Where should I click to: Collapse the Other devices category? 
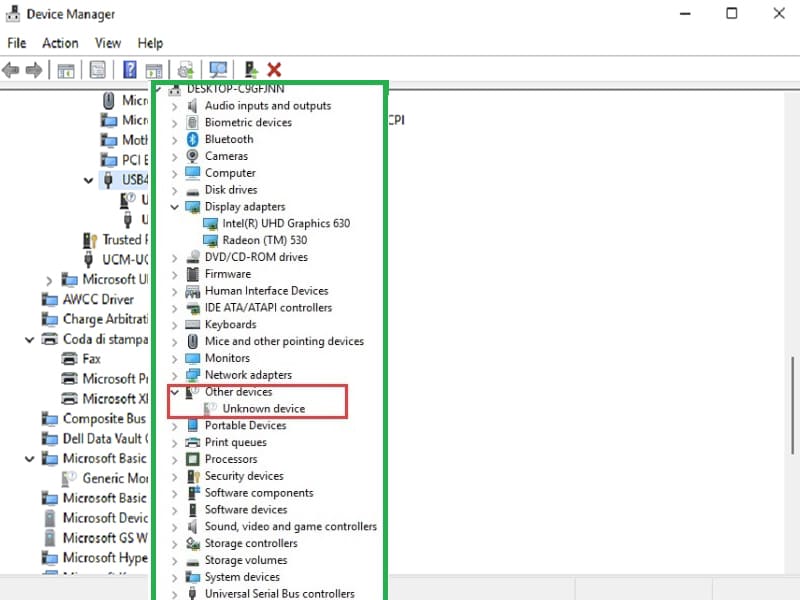click(174, 392)
